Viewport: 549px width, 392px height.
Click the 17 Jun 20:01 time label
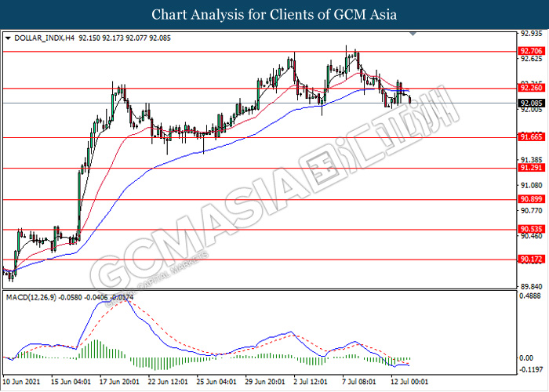point(119,382)
